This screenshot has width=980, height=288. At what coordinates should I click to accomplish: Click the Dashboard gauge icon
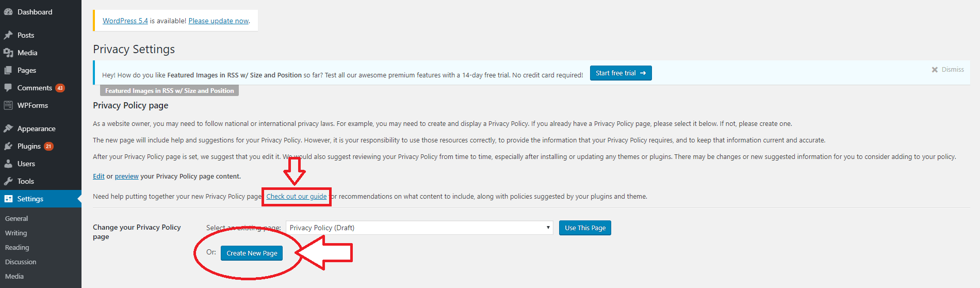click(x=8, y=12)
